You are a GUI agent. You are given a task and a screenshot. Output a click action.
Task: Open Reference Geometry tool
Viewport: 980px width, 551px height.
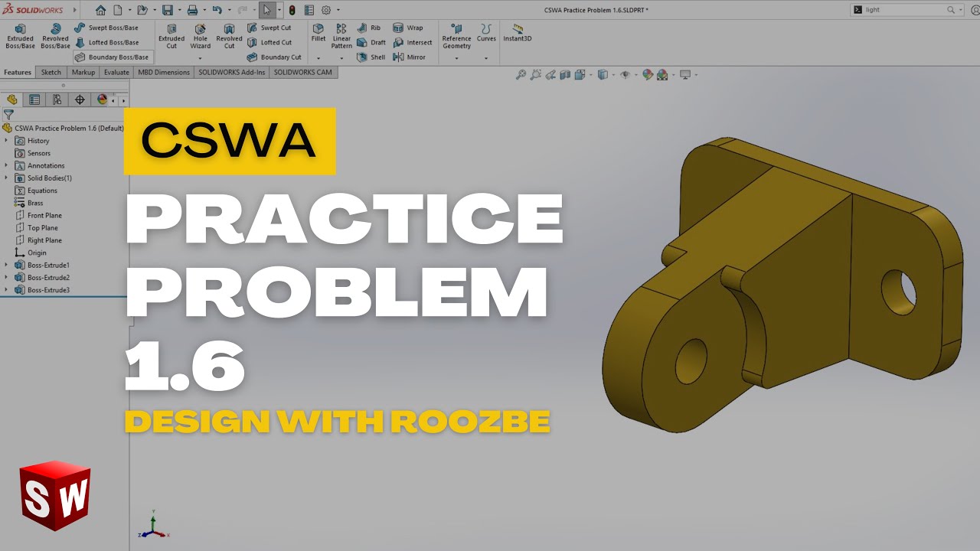click(x=456, y=36)
